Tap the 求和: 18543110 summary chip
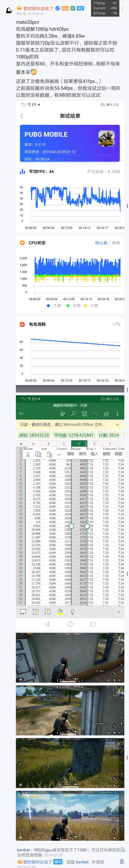Viewport: 129px width, 868px height. [34, 435]
